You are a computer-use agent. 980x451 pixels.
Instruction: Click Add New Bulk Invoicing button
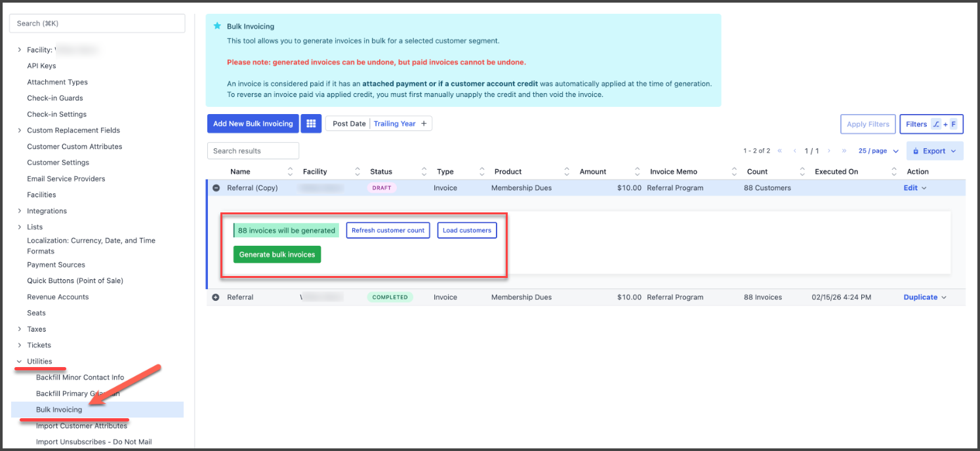click(x=253, y=124)
